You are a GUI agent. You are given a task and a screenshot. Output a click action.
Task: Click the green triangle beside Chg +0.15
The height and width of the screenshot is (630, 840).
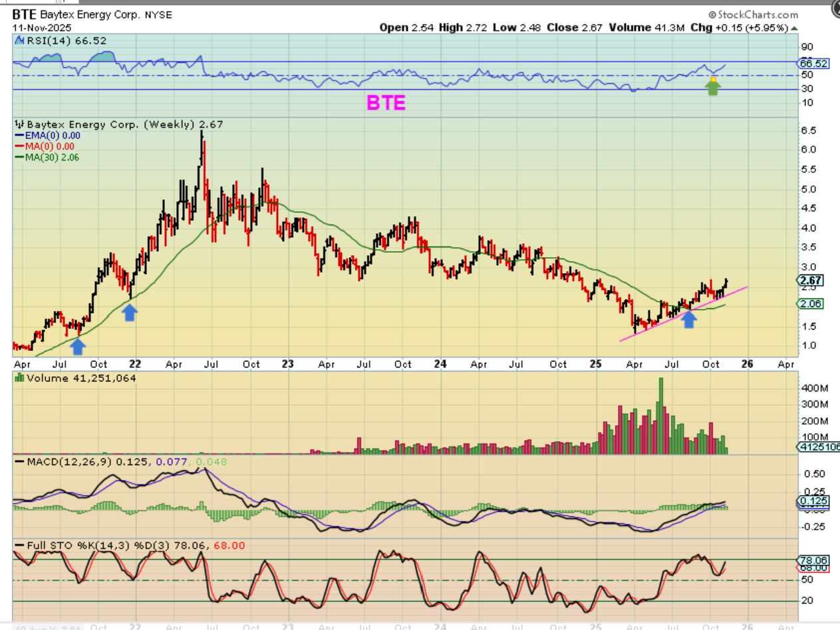tap(794, 28)
